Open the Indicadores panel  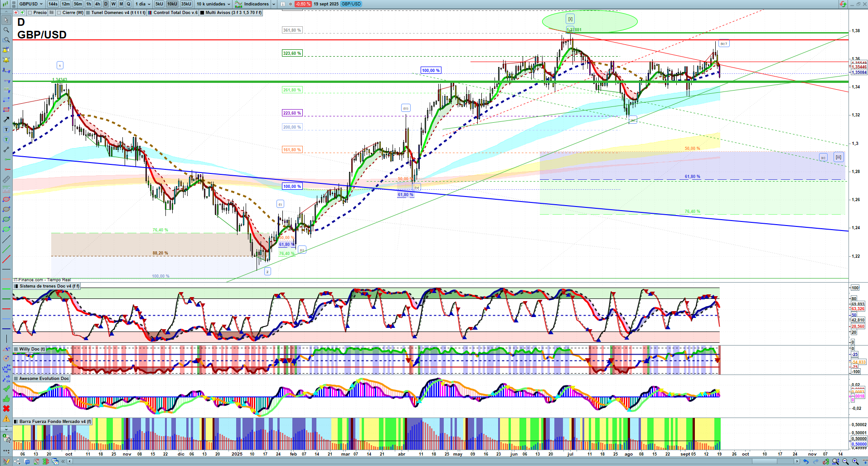256,4
